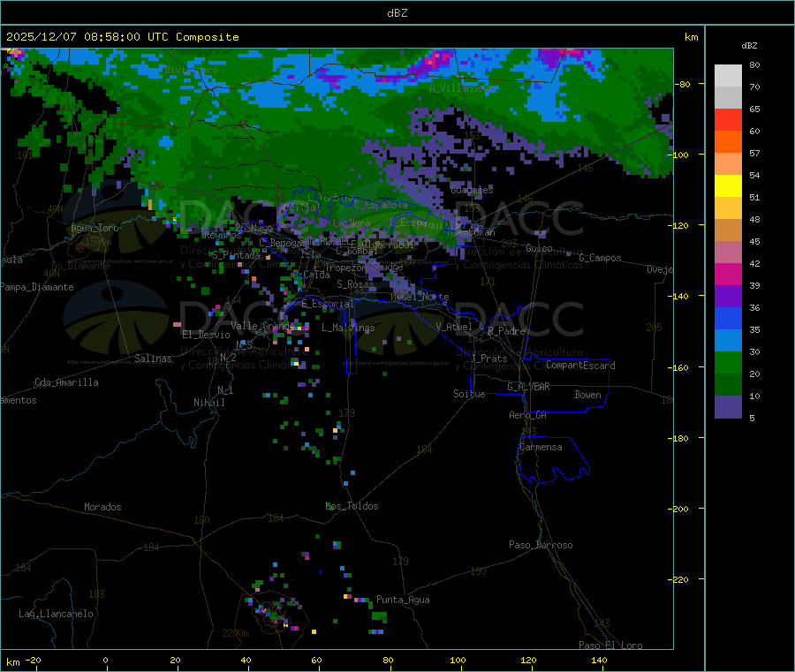The image size is (795, 672).
Task: Click the Cda_Amarilla map label
Action: [66, 382]
